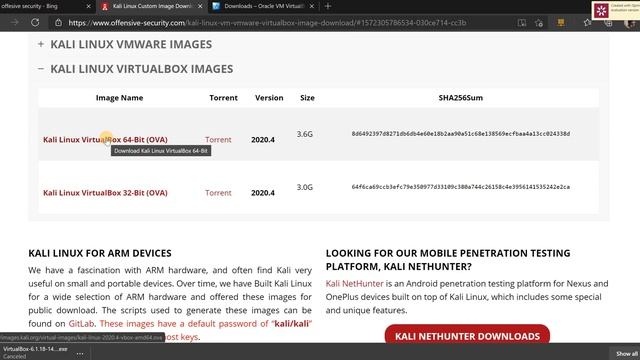The image size is (640, 360).
Task: Click the Image Name column header
Action: (119, 98)
